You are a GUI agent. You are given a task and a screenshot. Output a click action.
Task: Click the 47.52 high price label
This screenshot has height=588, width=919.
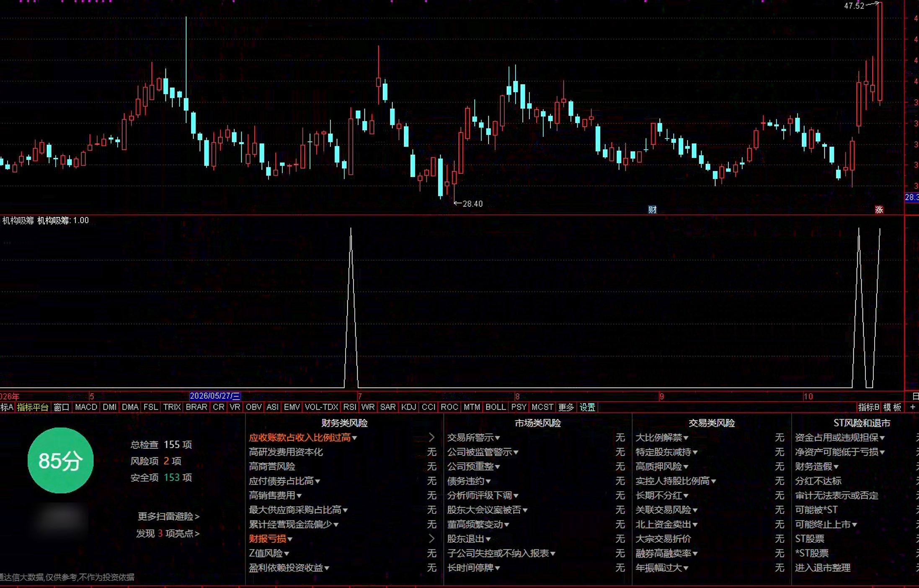click(x=854, y=6)
